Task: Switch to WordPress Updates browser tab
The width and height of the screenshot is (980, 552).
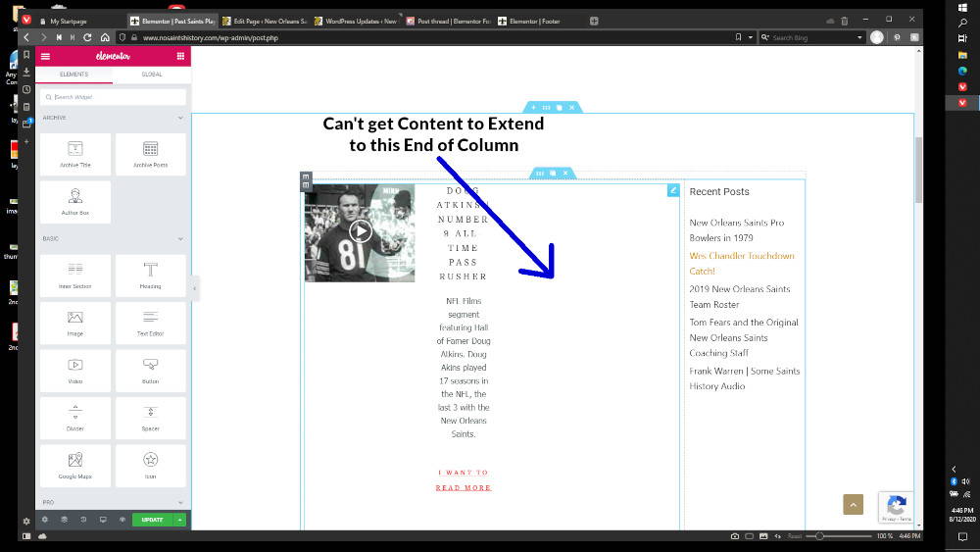Action: coord(357,22)
